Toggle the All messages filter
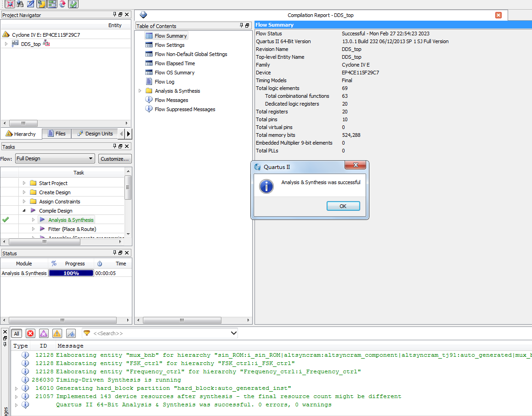This screenshot has width=532, height=416. coord(17,334)
